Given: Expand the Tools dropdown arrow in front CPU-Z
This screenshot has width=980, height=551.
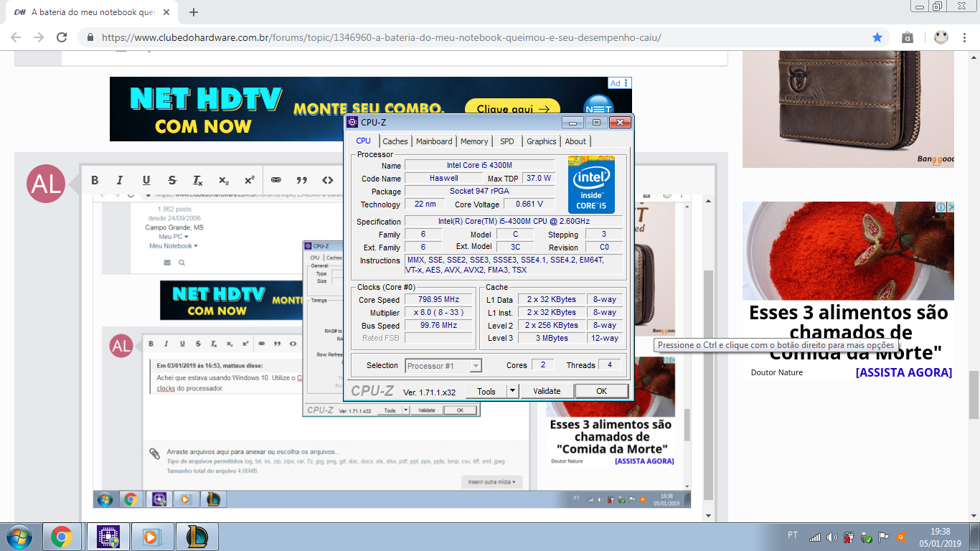Looking at the screenshot, I should [512, 391].
